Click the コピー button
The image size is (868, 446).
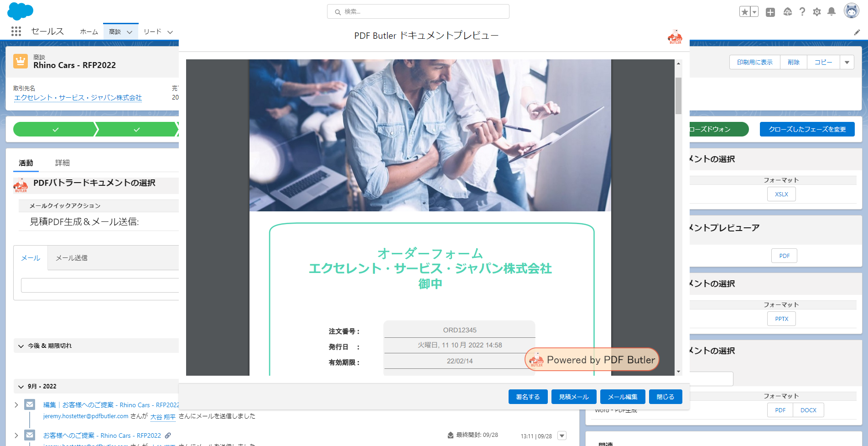coord(823,62)
